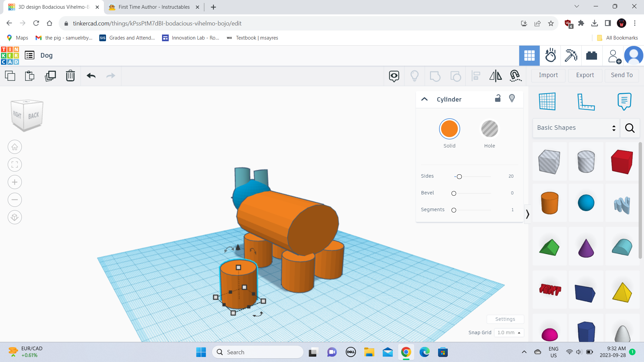Switch to Minecraft export with pickaxe icon

click(571, 55)
